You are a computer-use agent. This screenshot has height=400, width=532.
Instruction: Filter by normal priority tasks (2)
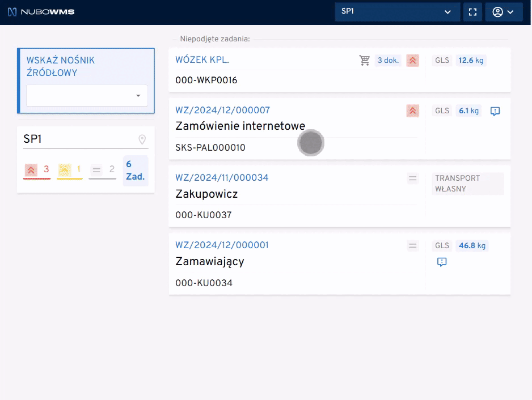[x=103, y=169]
